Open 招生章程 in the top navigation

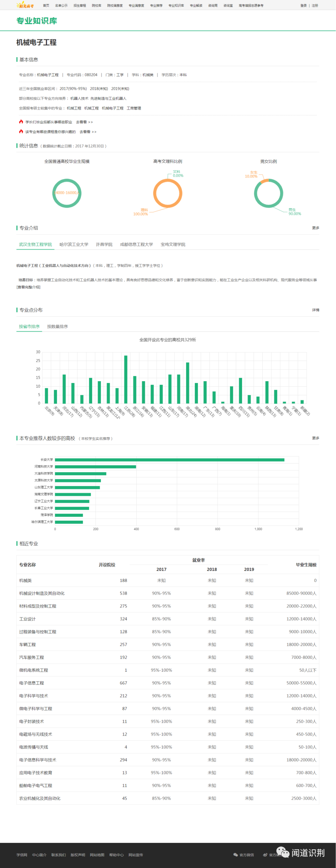[x=80, y=5]
